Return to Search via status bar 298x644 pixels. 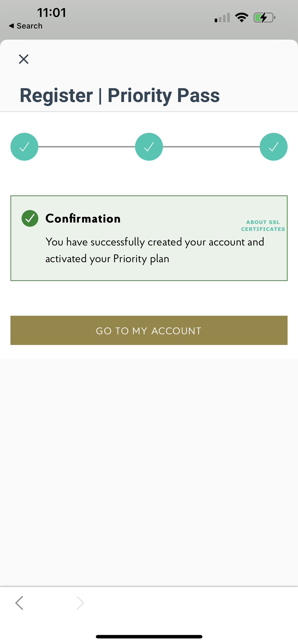click(x=26, y=26)
